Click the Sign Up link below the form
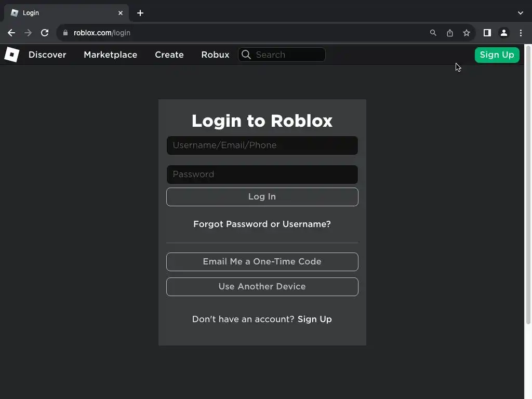This screenshot has width=532, height=399. tap(314, 320)
